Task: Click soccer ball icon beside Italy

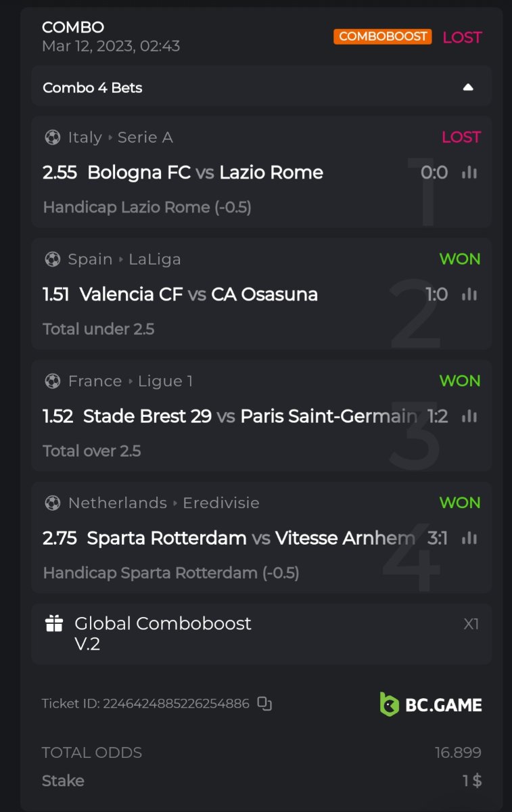Action: (x=52, y=137)
